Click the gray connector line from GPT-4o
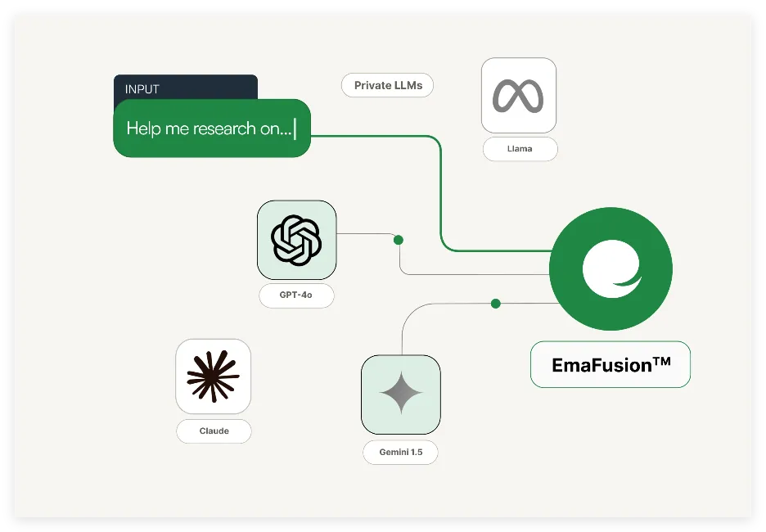The image size is (766, 532). pos(364,234)
